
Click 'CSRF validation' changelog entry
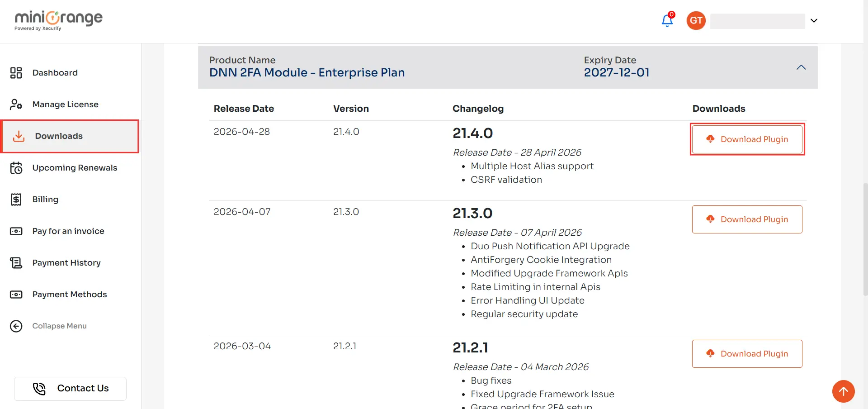pyautogui.click(x=506, y=180)
